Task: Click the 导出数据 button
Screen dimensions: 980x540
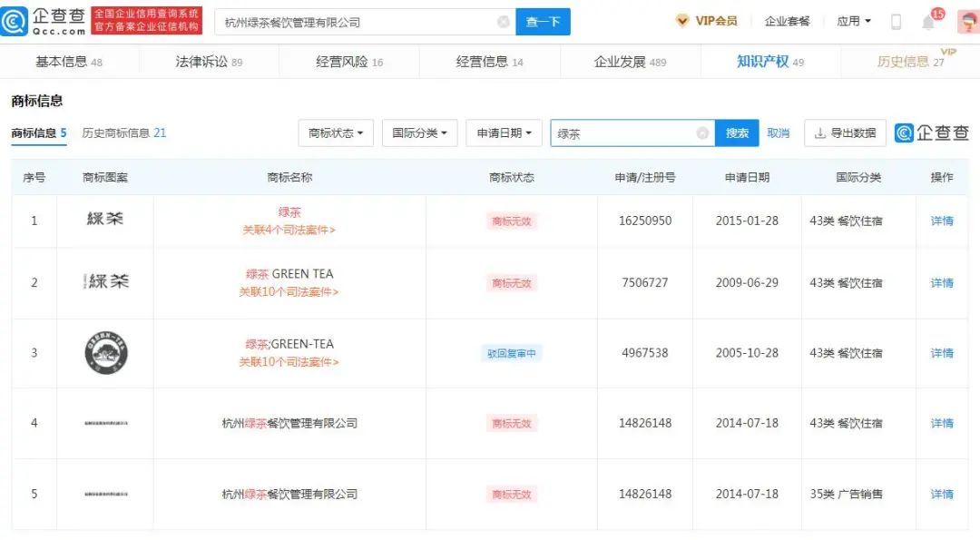Action: pyautogui.click(x=845, y=133)
